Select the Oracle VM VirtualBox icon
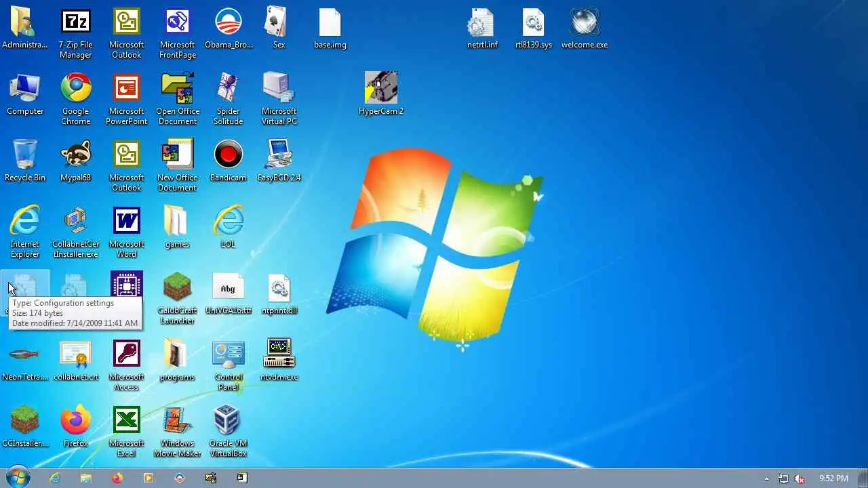This screenshot has height=488, width=868. click(228, 432)
